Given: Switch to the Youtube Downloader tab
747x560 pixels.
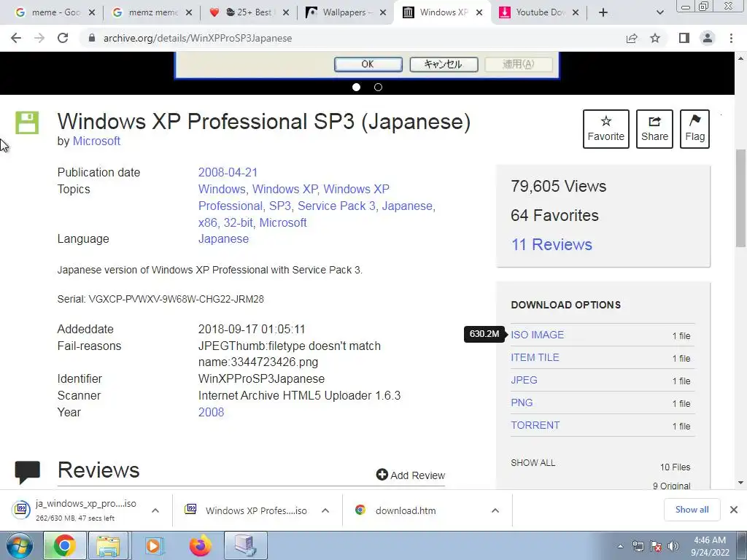Looking at the screenshot, I should (541, 12).
